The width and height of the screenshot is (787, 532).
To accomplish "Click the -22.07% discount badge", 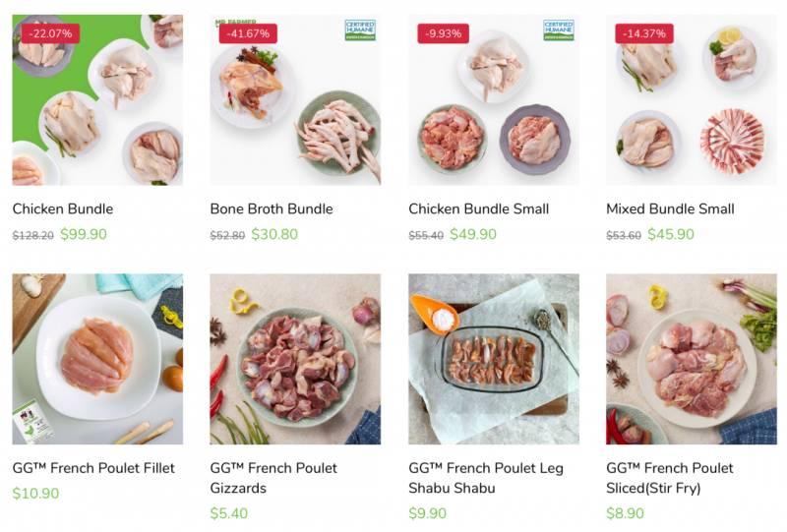I will [50, 33].
